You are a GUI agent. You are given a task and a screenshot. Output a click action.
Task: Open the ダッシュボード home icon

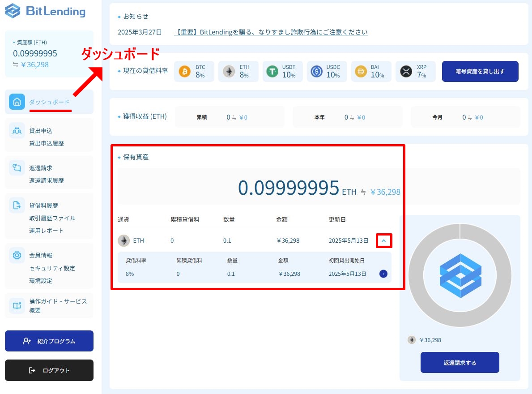(17, 102)
